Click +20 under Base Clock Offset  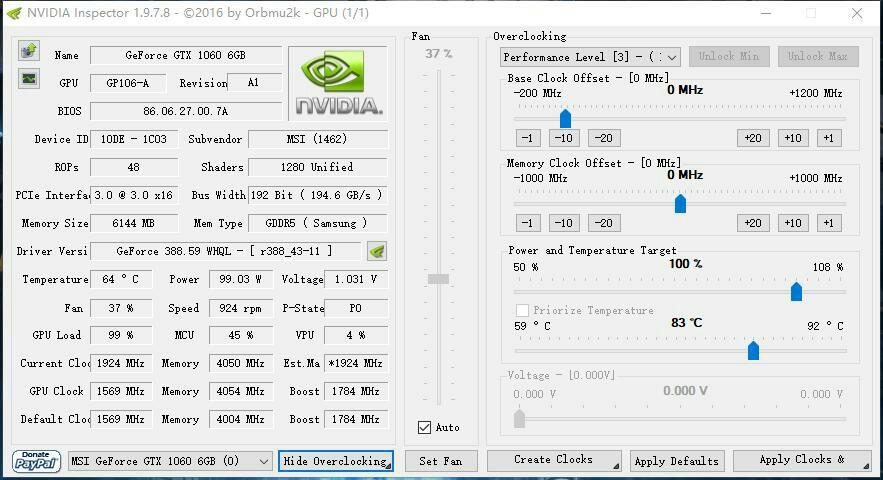click(753, 138)
